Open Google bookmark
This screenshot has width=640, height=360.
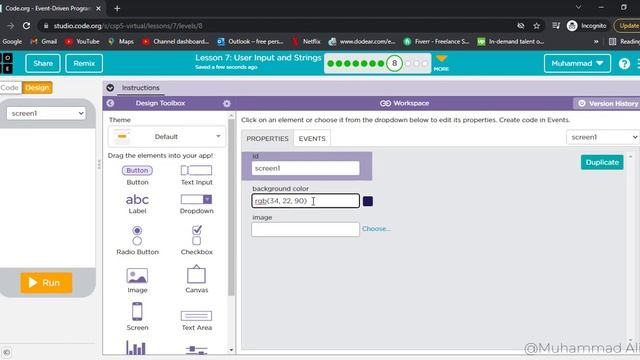click(x=12, y=41)
